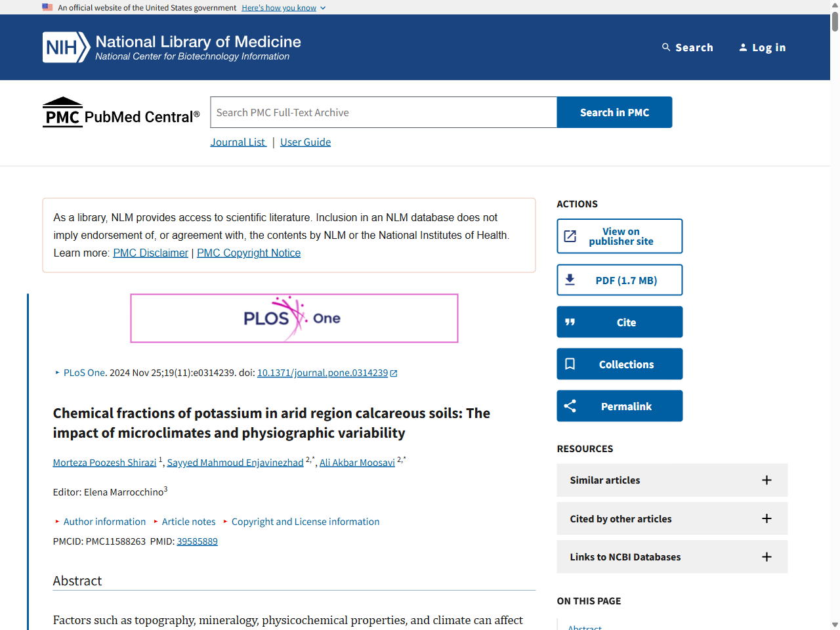Show Copyright and License information
840x630 pixels.
pyautogui.click(x=305, y=522)
